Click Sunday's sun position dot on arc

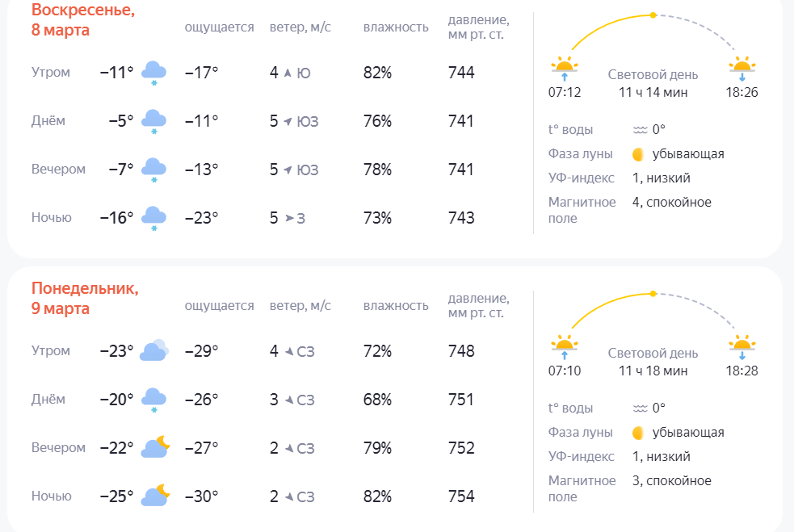[653, 15]
